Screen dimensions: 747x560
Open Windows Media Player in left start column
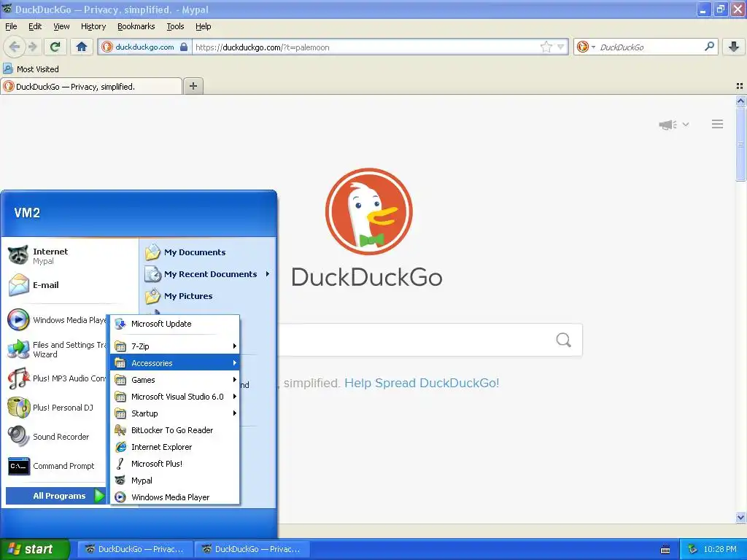click(x=57, y=320)
